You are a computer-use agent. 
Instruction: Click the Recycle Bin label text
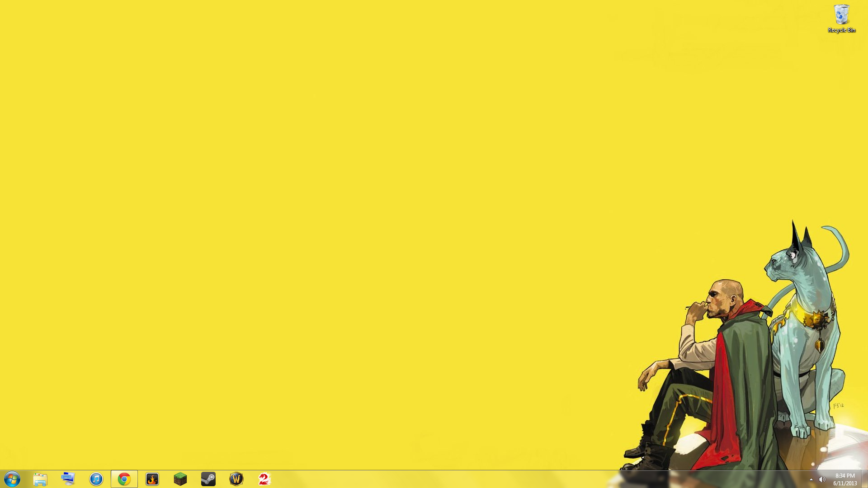(x=842, y=31)
